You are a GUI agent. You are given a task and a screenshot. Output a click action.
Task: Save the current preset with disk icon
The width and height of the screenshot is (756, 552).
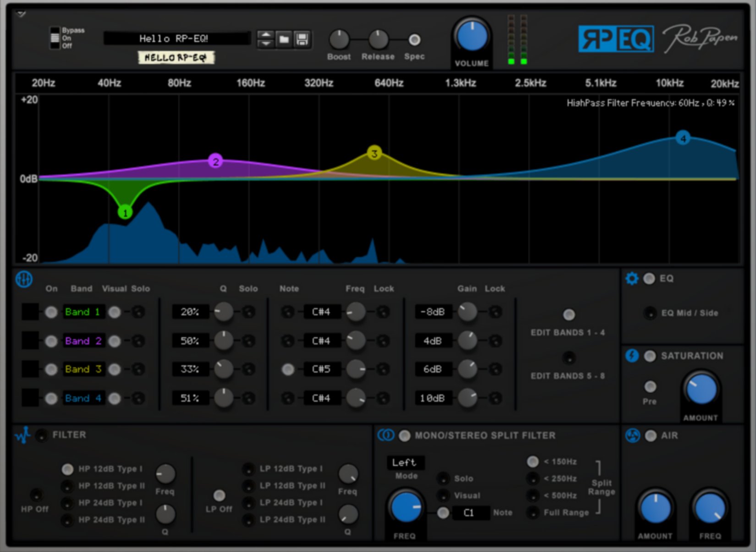coord(302,39)
